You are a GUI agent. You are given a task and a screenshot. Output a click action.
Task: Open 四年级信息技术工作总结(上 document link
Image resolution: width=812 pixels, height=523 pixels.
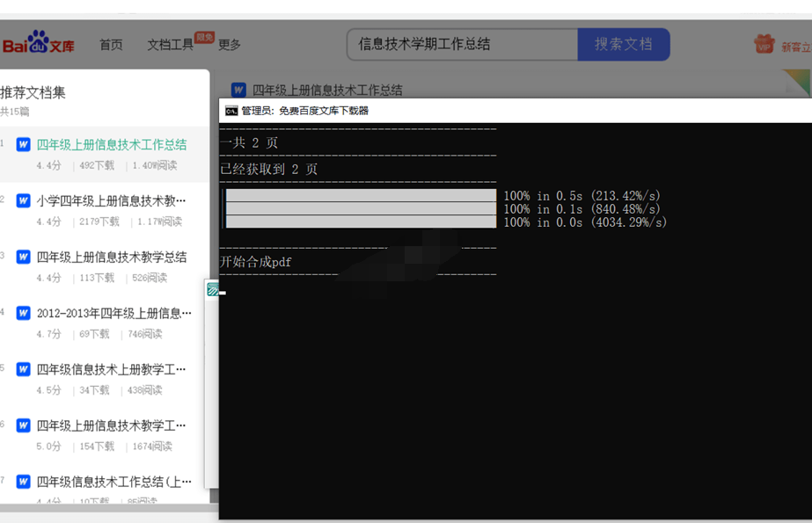click(111, 482)
